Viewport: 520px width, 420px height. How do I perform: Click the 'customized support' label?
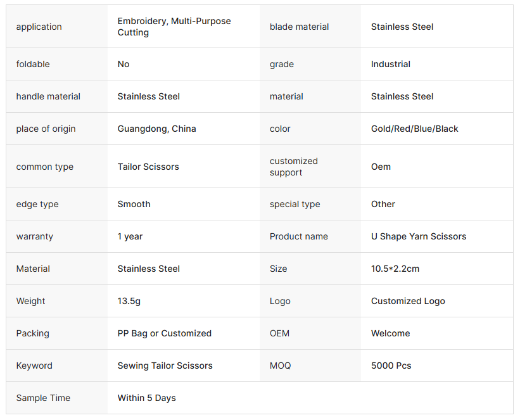tap(293, 167)
